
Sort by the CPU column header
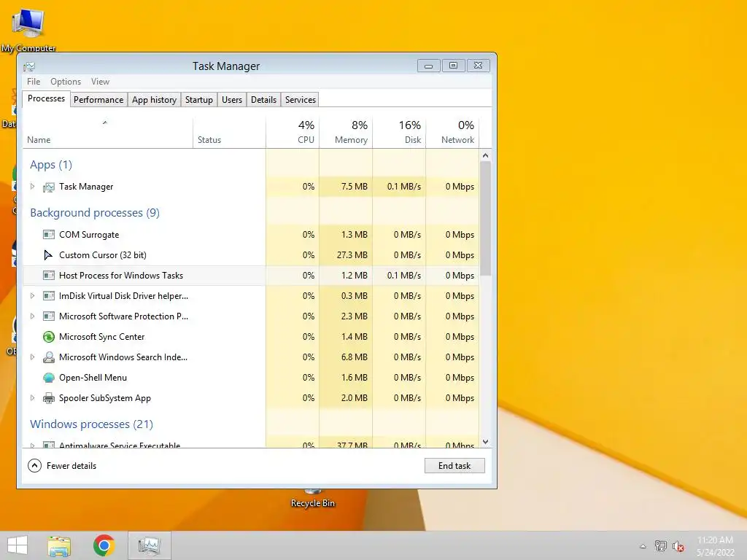(293, 133)
